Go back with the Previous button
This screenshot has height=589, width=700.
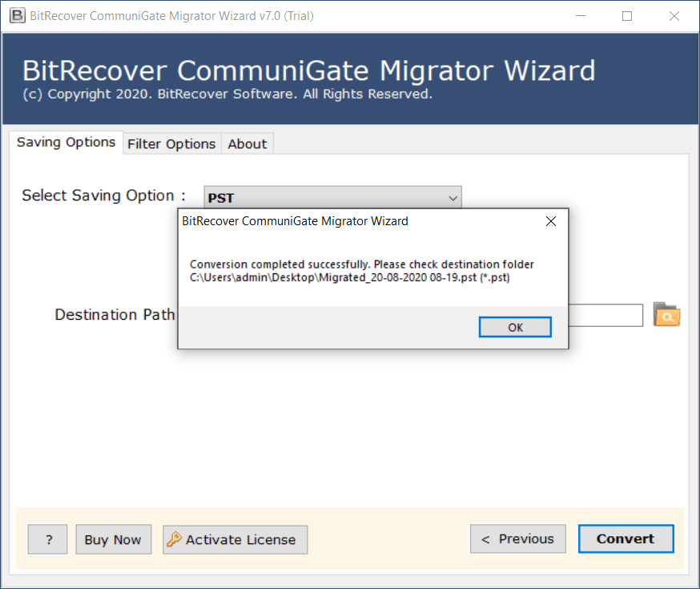pyautogui.click(x=518, y=539)
